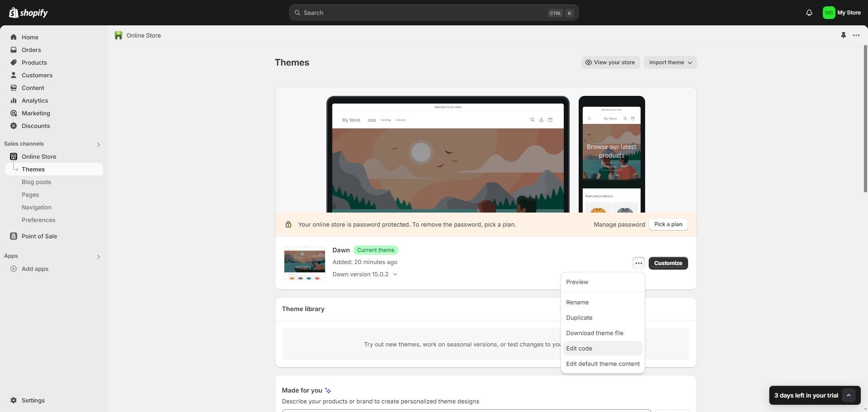Click the Theme library heading
868x412 pixels.
click(x=303, y=309)
